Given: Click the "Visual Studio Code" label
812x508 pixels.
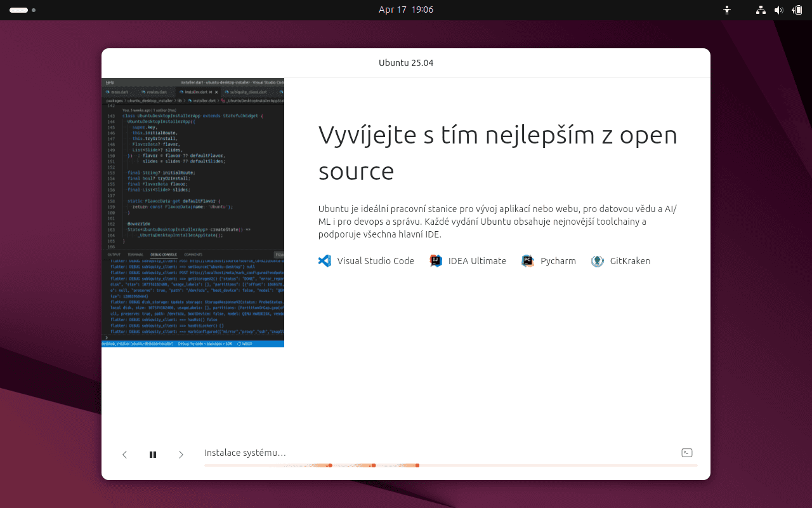Looking at the screenshot, I should (x=376, y=261).
